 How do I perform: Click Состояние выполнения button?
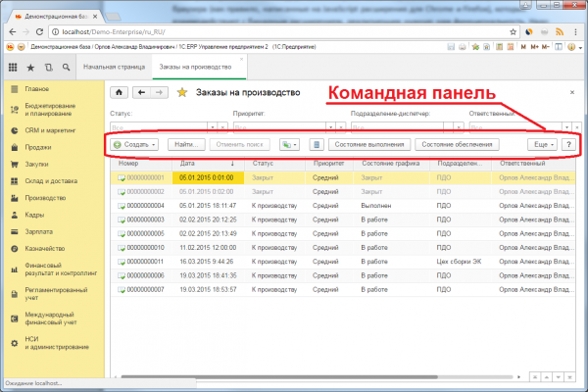click(370, 144)
